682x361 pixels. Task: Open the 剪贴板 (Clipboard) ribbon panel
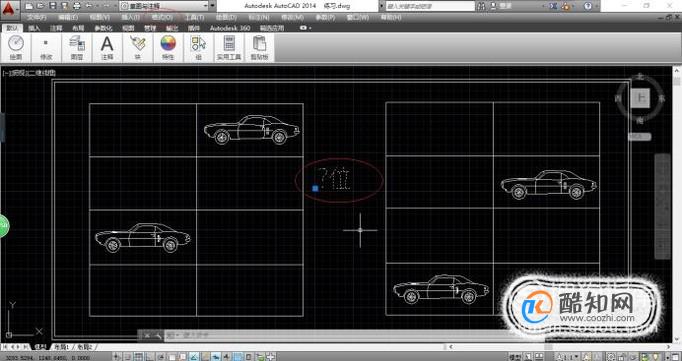click(259, 47)
